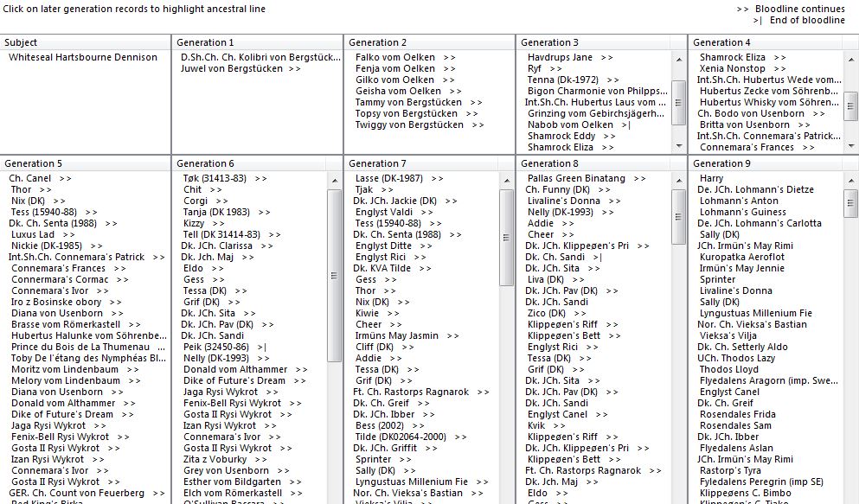Viewport: 859px width, 504px height.
Task: Select D.Sh.Ch. Ch. Kolibri von Bergstück record
Action: [260, 57]
